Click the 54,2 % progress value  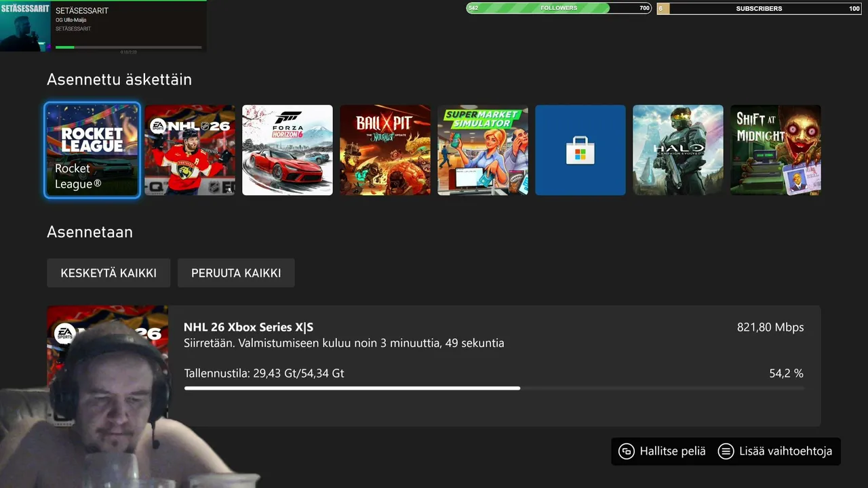pos(786,373)
